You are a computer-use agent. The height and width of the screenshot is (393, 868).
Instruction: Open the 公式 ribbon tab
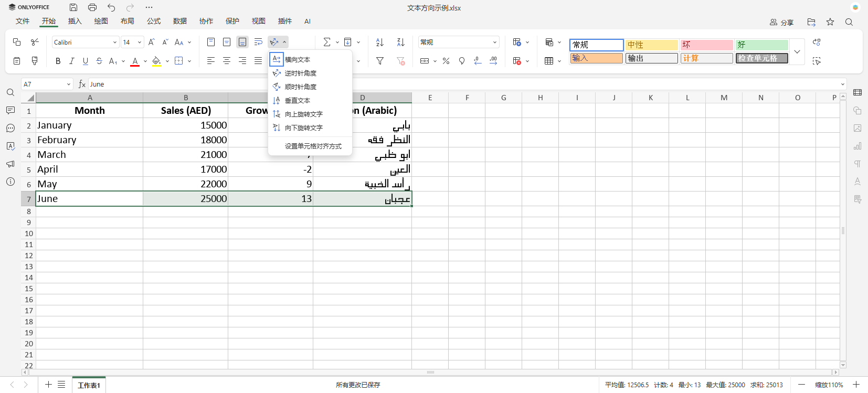(154, 21)
